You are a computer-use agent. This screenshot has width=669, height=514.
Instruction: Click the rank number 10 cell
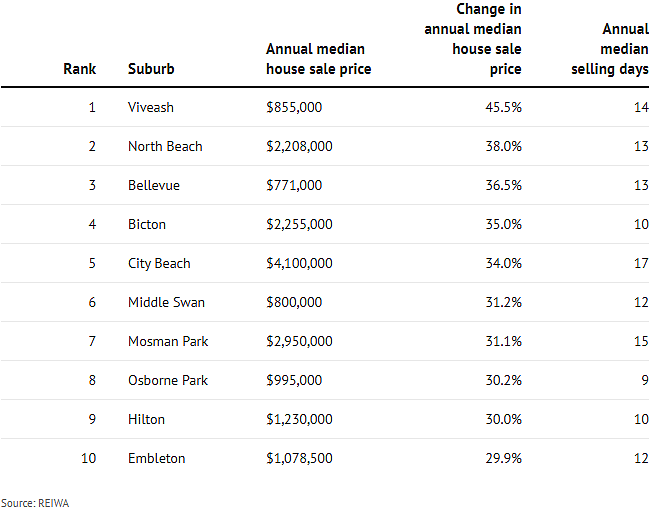(88, 459)
